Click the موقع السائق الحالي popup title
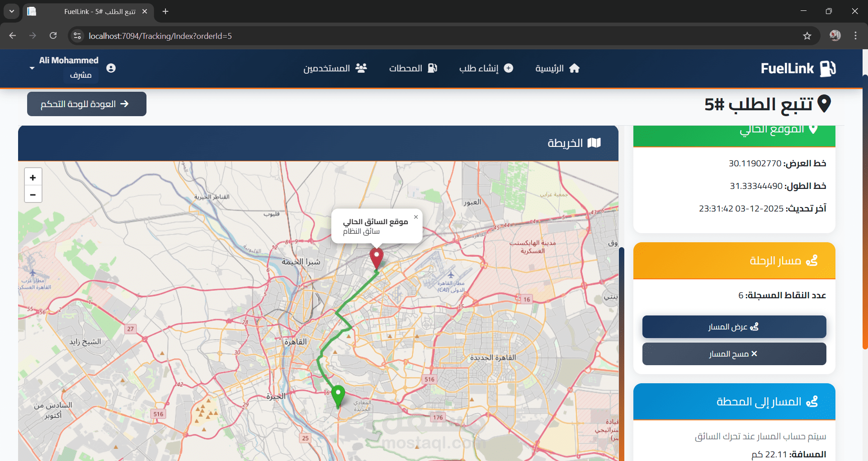 coord(375,221)
